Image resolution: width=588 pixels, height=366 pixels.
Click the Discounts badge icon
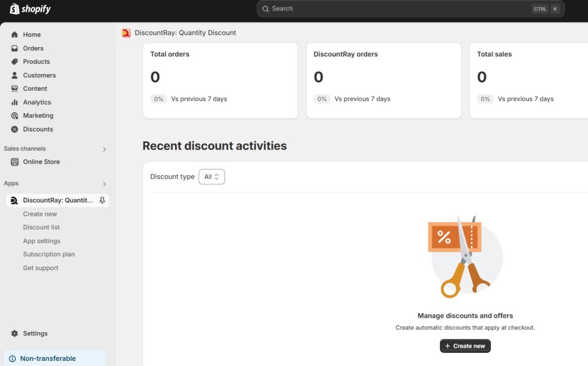click(15, 129)
